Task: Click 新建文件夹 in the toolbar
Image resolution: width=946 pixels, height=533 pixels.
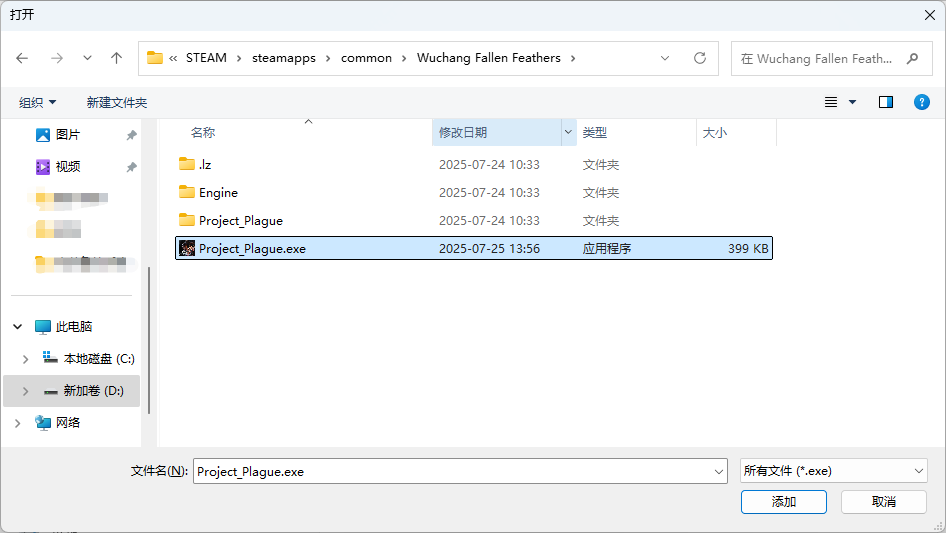Action: (116, 102)
